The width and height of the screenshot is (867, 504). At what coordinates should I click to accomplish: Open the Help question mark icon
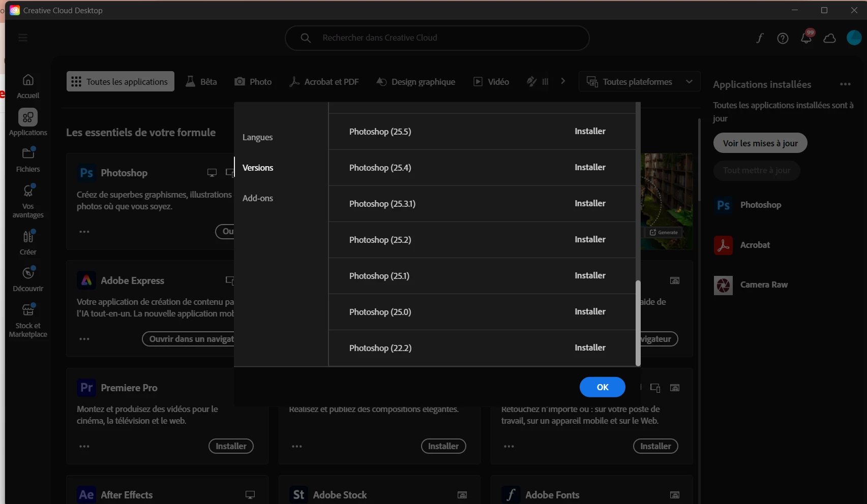click(x=783, y=38)
